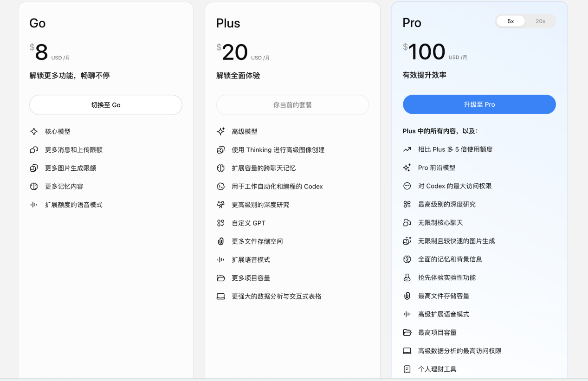The width and height of the screenshot is (588, 381).
Task: Click the flask icon beside 抢先体验实验性功能
Action: click(x=407, y=278)
